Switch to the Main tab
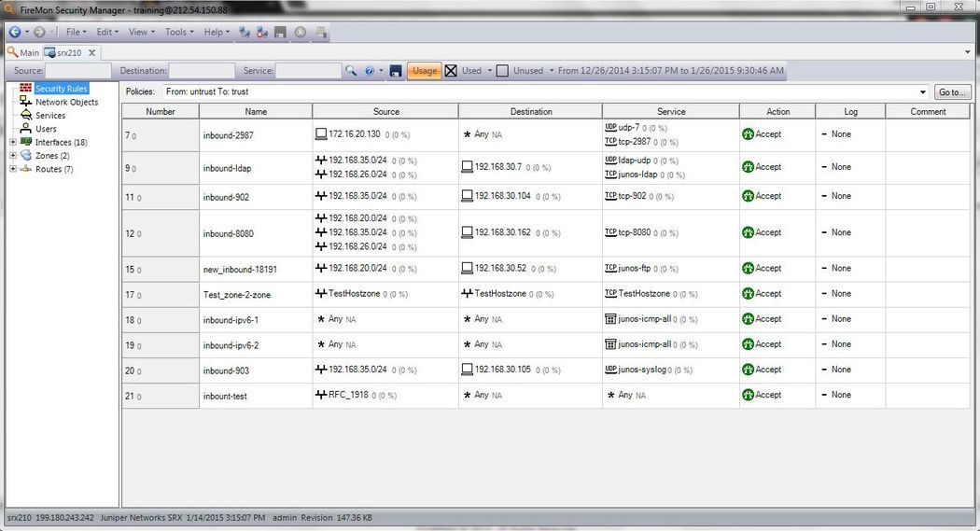 click(23, 52)
